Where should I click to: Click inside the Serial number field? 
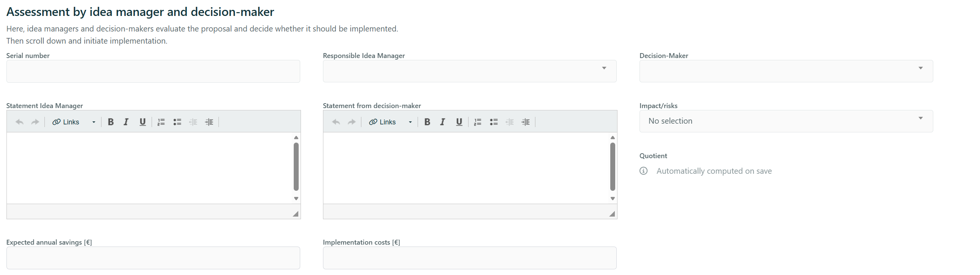[x=153, y=71]
